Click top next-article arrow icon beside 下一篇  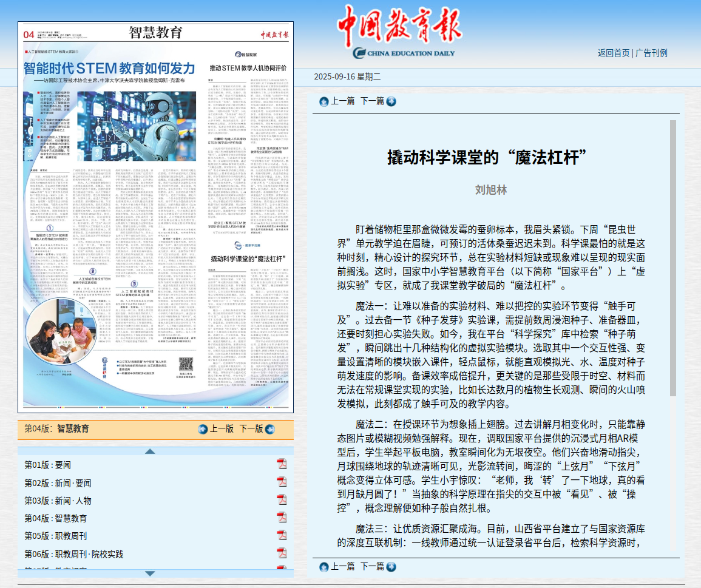[391, 101]
